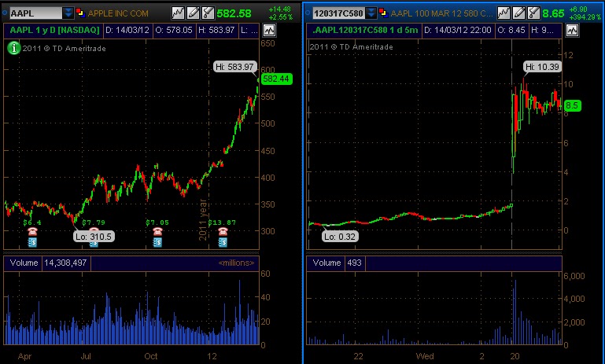
Task: Click the $7.79 earnings label
Action: [x=94, y=222]
